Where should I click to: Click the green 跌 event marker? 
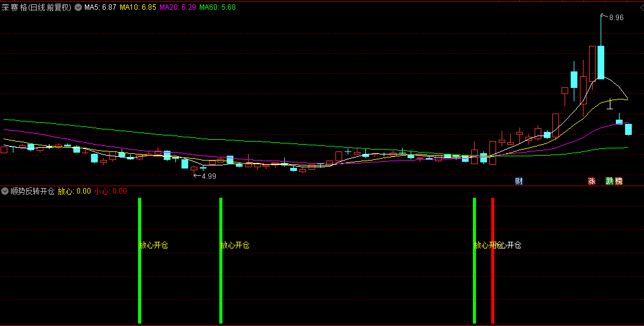click(x=610, y=181)
